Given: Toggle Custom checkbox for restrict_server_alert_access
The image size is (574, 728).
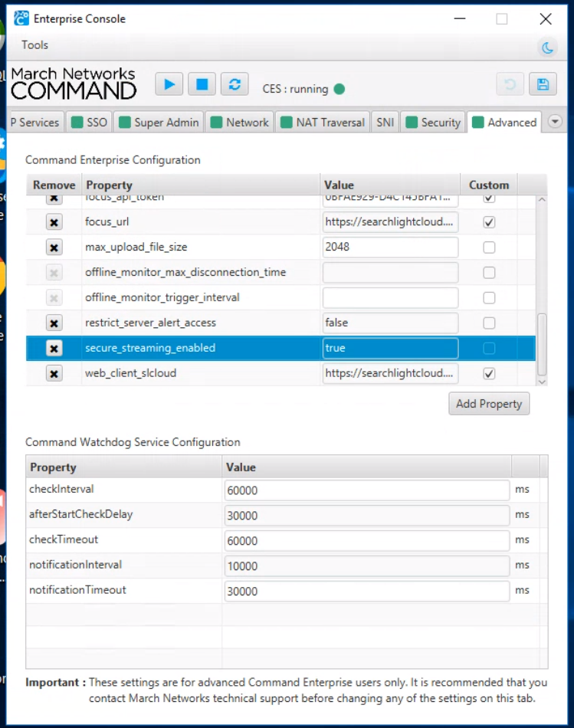Looking at the screenshot, I should coord(489,323).
